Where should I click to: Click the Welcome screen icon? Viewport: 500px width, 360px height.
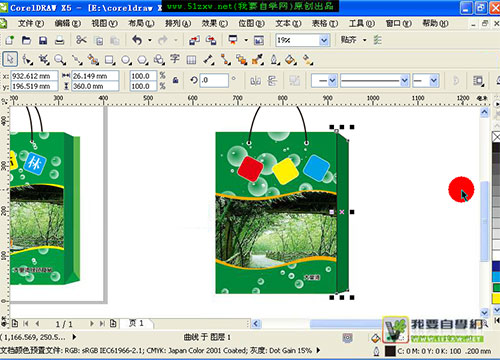tap(259, 40)
